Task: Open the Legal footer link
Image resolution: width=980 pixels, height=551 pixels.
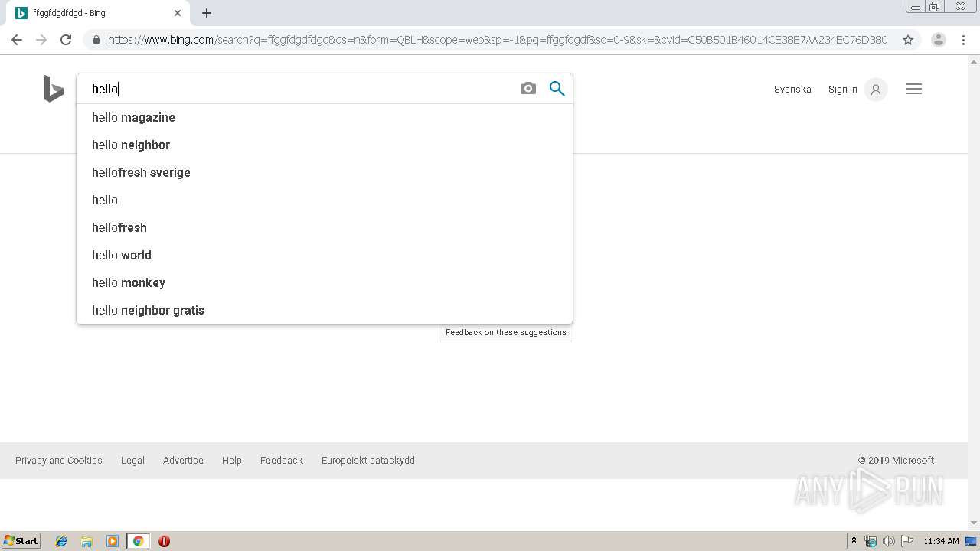Action: tap(132, 460)
